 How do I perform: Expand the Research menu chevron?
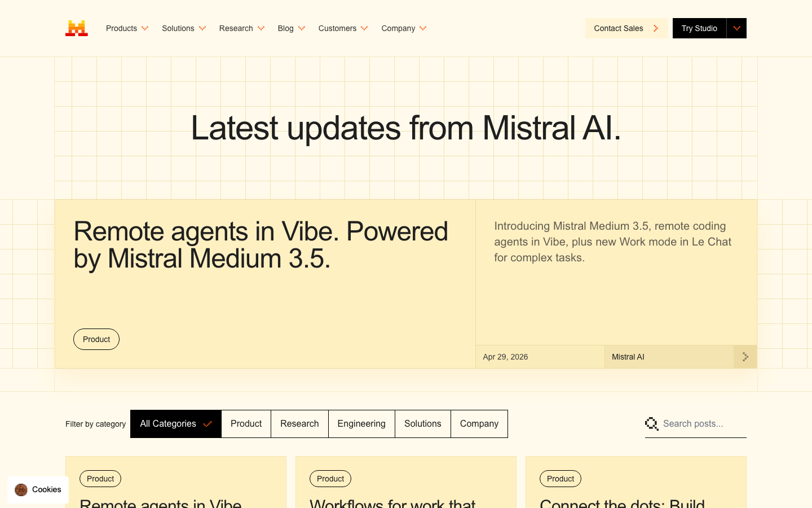tap(261, 28)
